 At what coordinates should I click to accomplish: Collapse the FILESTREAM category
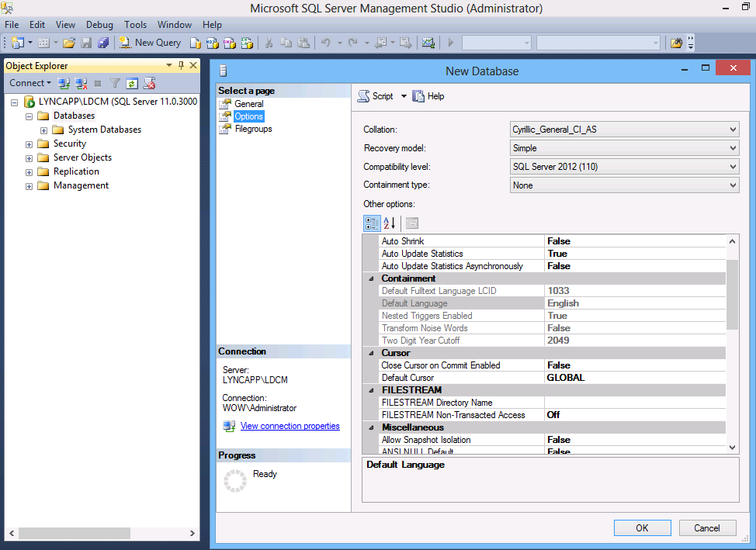coord(371,390)
